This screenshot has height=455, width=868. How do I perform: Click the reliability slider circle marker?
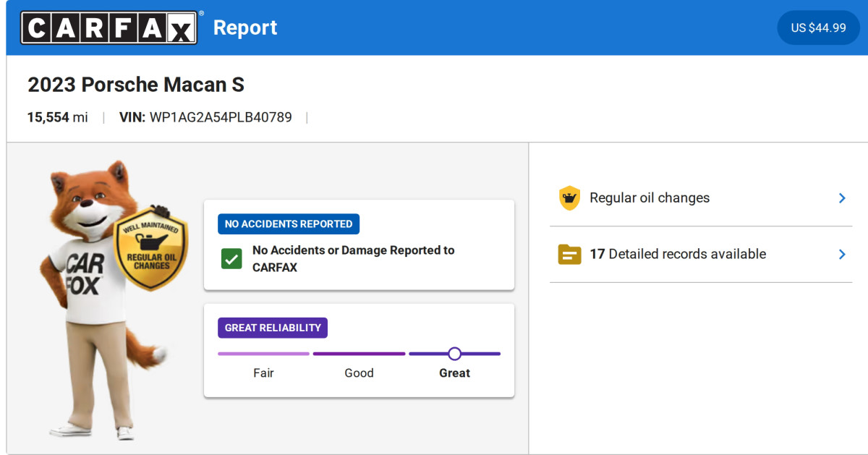454,354
